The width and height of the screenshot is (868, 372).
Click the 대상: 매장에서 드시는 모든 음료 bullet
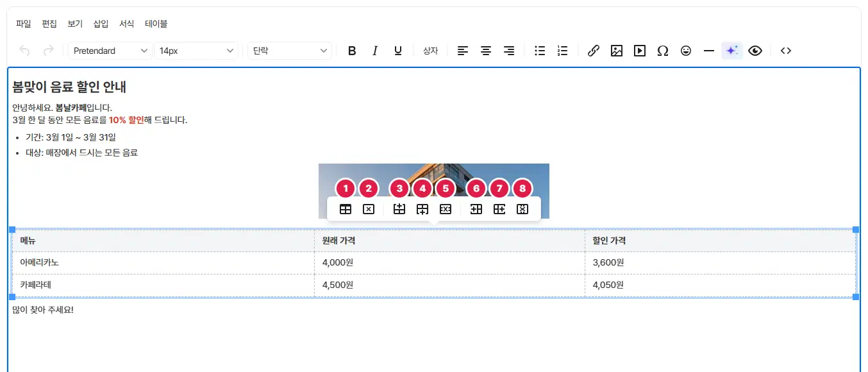coord(81,153)
